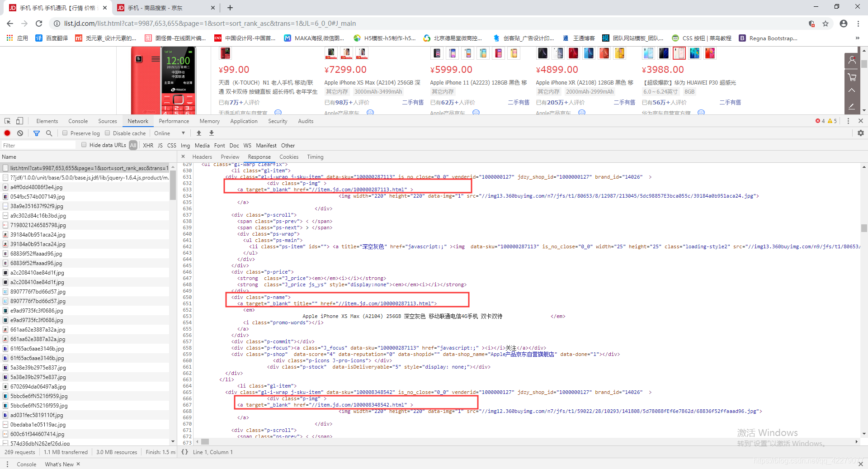
Task: Open the 百度翻译 bookmark
Action: (52, 38)
